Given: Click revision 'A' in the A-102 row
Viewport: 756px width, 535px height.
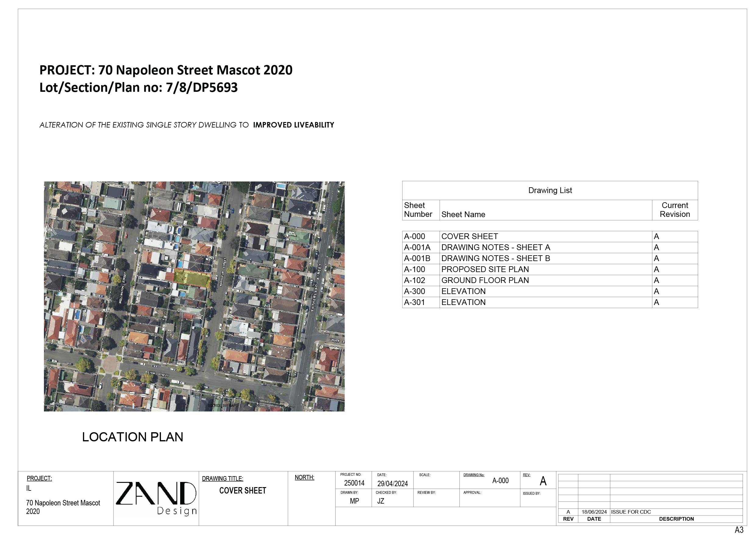Looking at the screenshot, I should pyautogui.click(x=656, y=280).
